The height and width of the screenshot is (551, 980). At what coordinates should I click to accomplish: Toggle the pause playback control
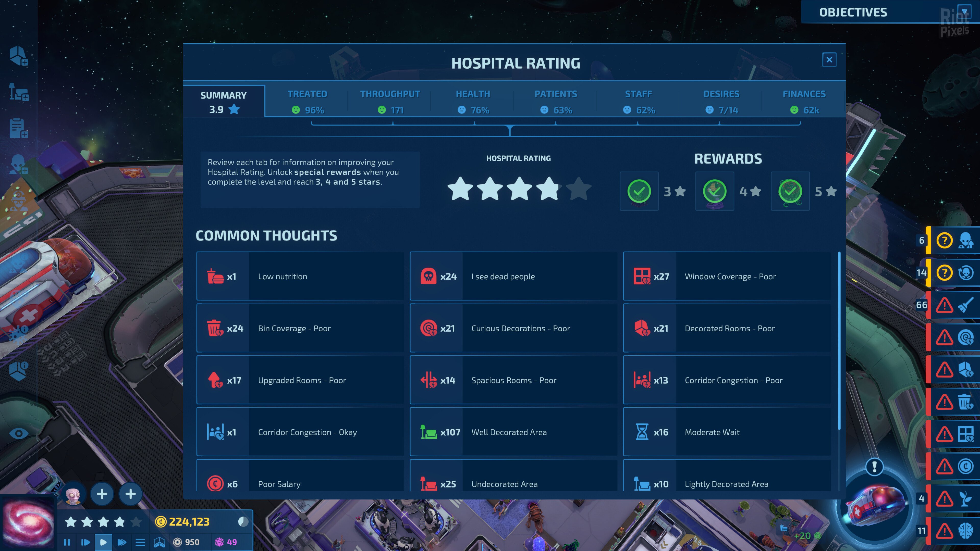point(67,543)
